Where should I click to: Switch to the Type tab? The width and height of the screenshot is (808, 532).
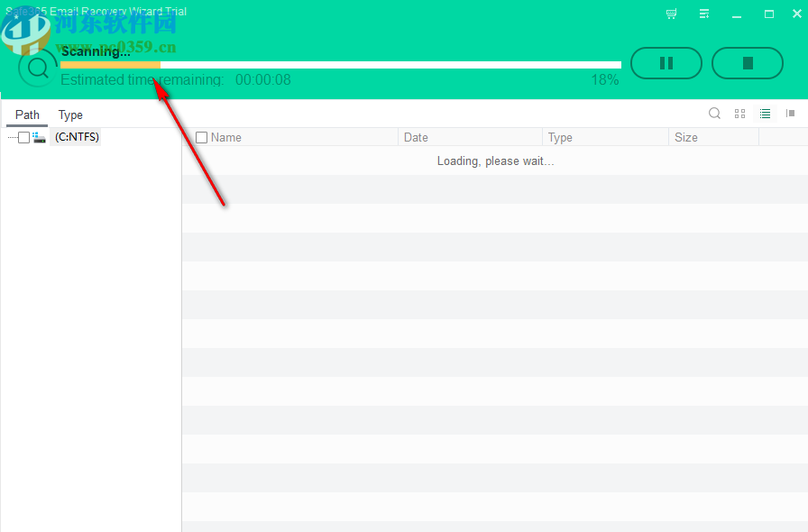tap(69, 115)
